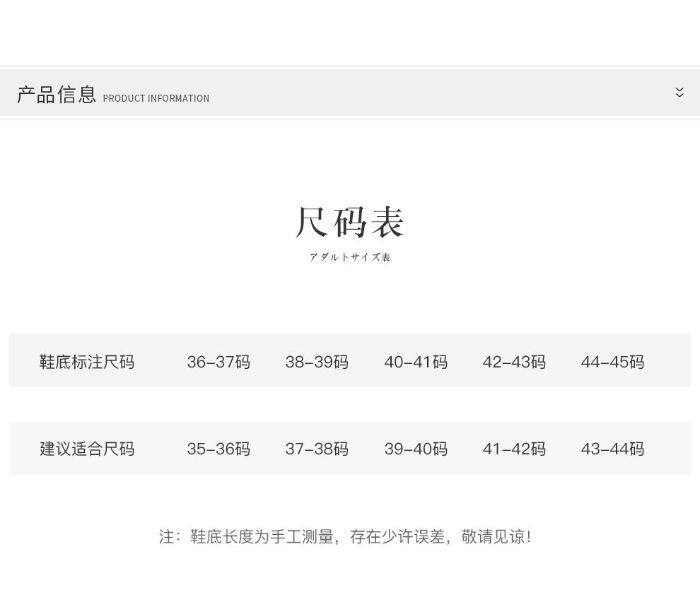Select the 35-36码 cell
Viewport: 700px width, 590px height.
[x=218, y=449]
